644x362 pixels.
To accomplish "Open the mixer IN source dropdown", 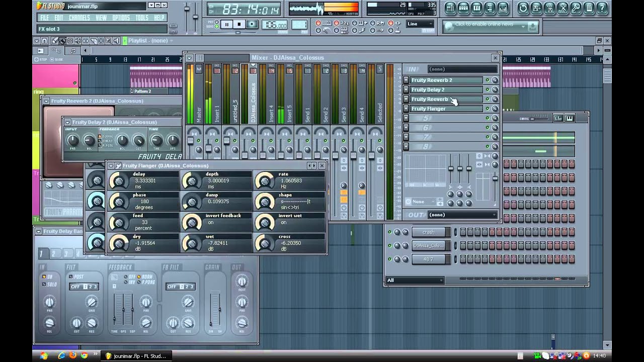I will [x=462, y=69].
